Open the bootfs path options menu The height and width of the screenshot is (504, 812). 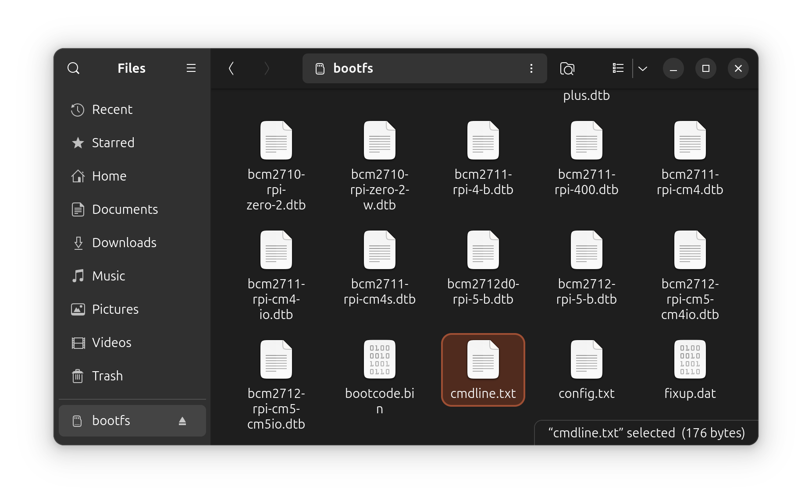click(531, 68)
